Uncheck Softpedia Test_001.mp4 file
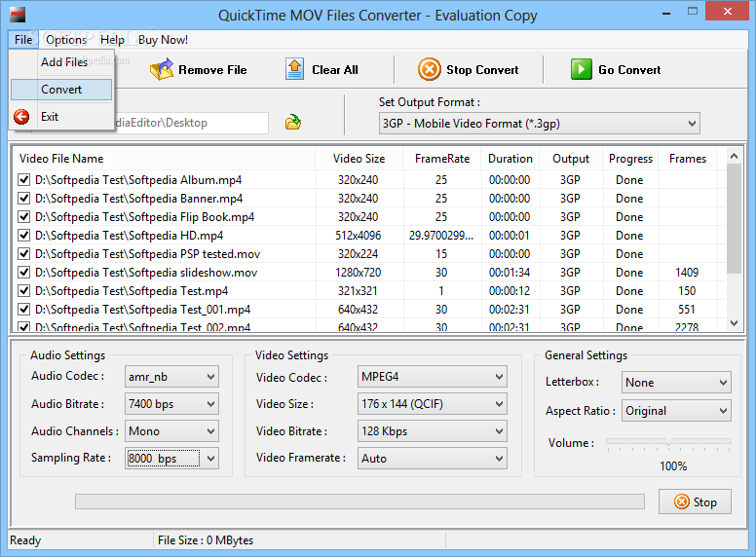Viewport: 756px width, 557px height. click(23, 310)
